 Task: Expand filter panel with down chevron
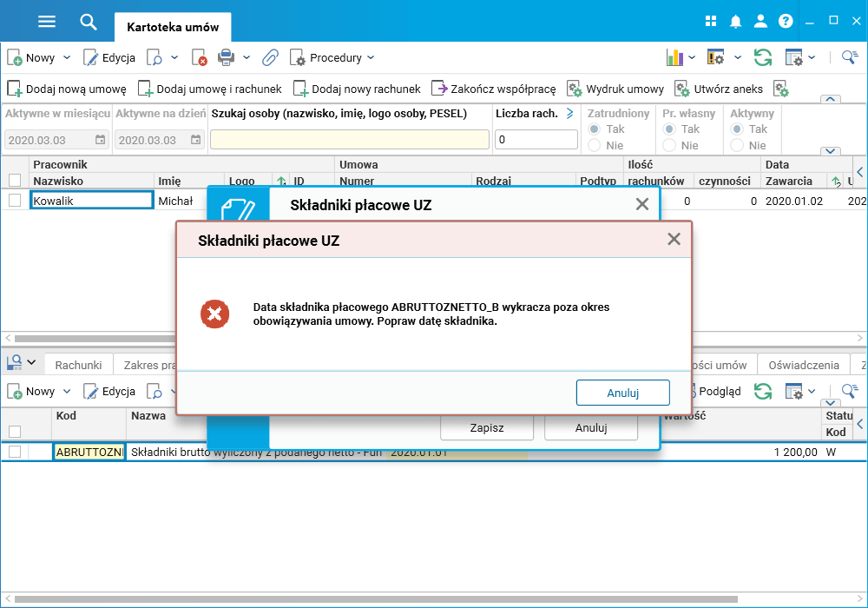[x=830, y=151]
